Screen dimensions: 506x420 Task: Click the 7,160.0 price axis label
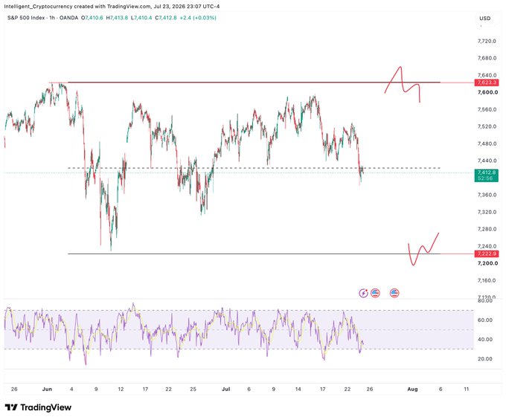487,280
